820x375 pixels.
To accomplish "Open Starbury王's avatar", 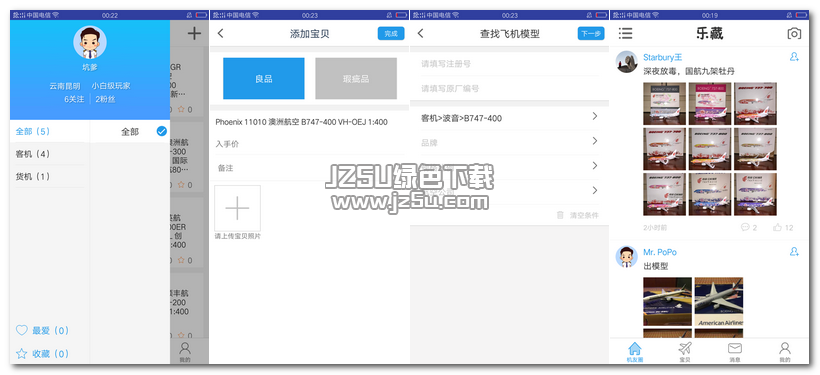I will click(x=627, y=62).
